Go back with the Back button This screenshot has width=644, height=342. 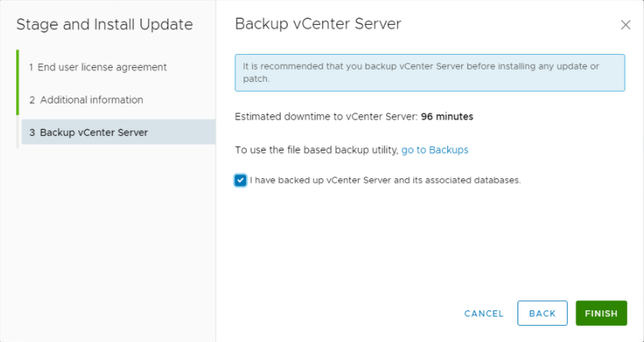point(542,313)
